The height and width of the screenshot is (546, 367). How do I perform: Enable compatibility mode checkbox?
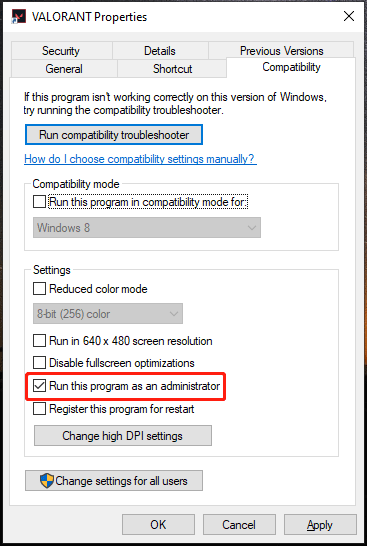[x=39, y=202]
